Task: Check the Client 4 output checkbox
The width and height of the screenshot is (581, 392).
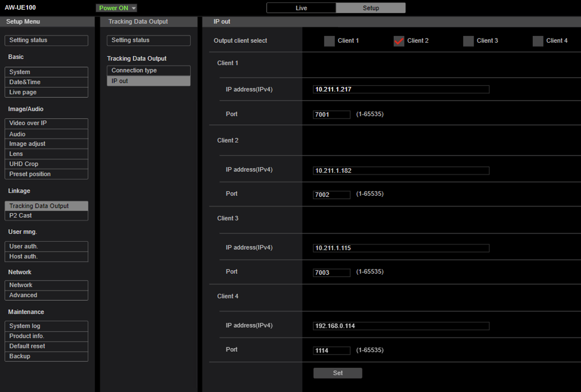Action: [x=538, y=41]
